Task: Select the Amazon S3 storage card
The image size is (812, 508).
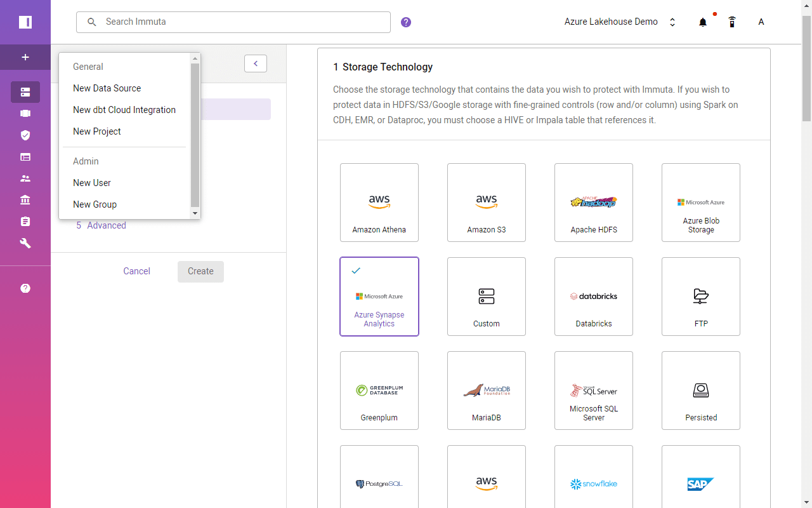Action: tap(487, 203)
